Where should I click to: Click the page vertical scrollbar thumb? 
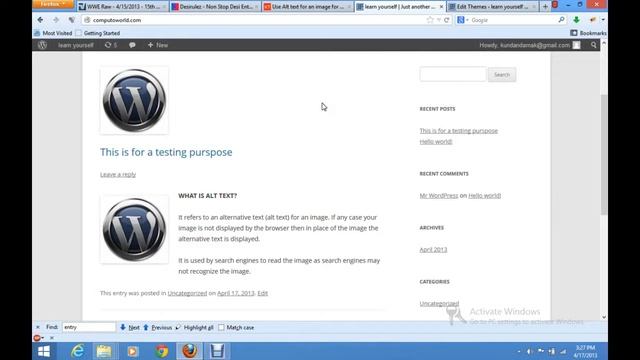pyautogui.click(x=604, y=154)
